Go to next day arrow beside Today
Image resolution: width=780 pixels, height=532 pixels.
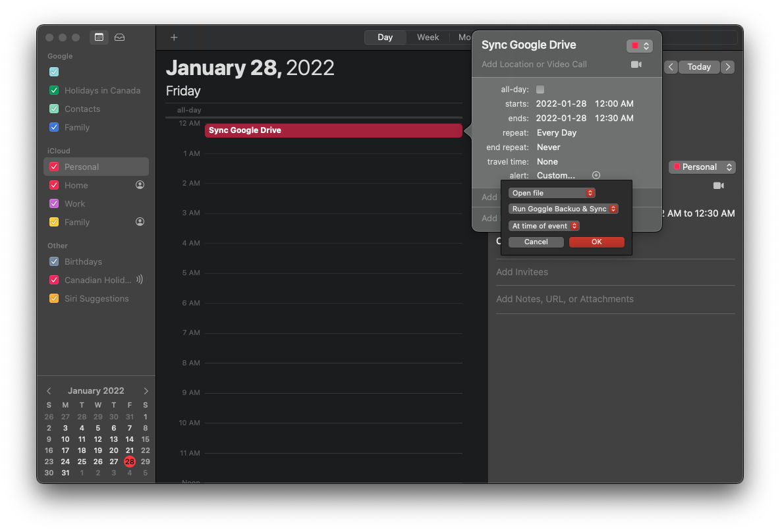(727, 67)
